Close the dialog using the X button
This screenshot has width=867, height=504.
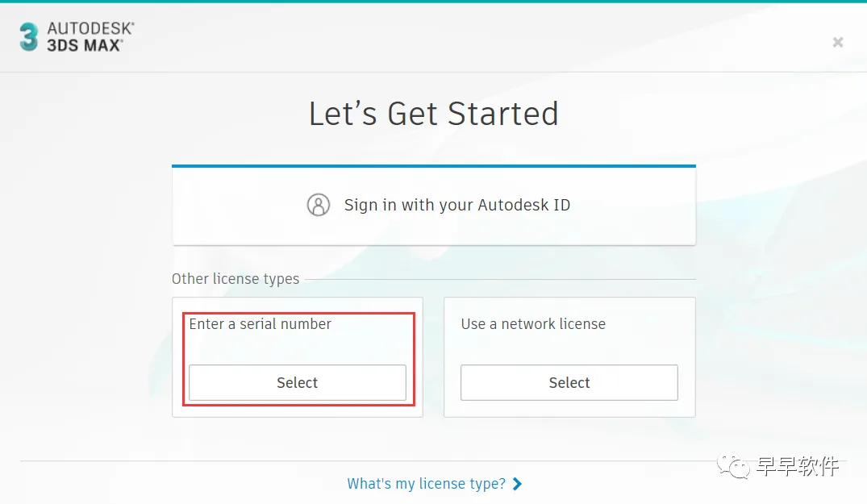pyautogui.click(x=838, y=42)
